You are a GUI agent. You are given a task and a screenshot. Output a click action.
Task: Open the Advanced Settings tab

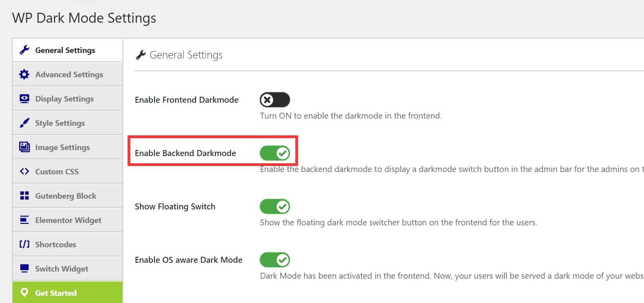[69, 74]
